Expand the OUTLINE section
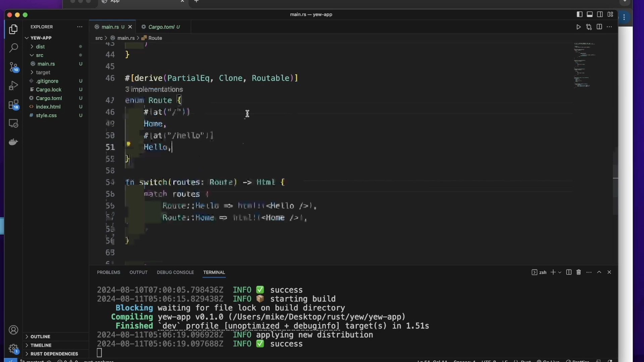Screen dimensions: 644x362 [40, 337]
